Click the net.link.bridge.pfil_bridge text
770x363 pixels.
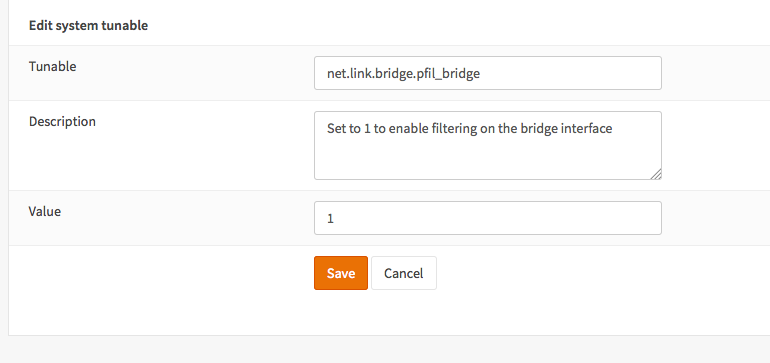click(x=403, y=74)
